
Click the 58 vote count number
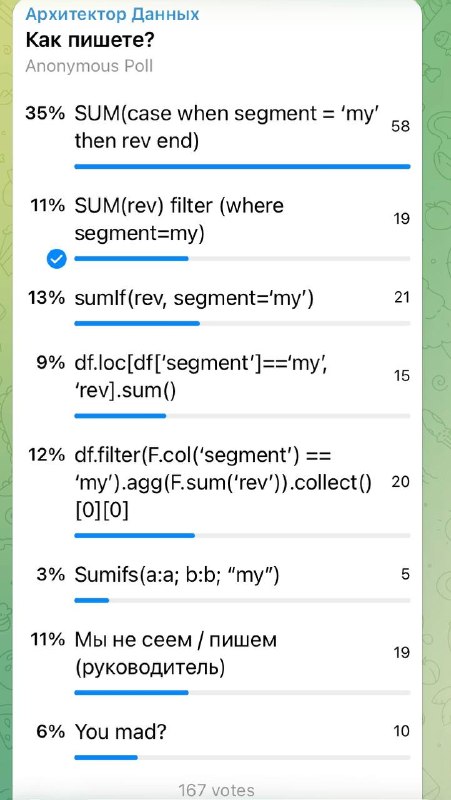[x=400, y=127]
